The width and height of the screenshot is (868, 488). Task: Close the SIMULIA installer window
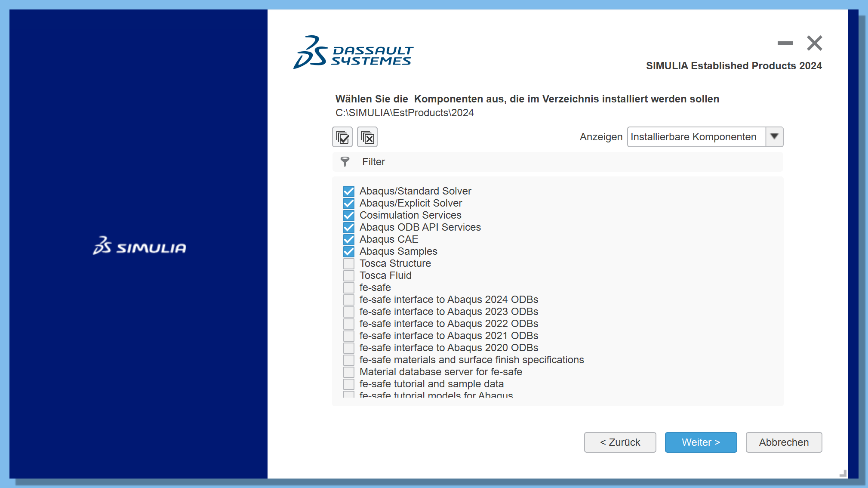pos(815,43)
